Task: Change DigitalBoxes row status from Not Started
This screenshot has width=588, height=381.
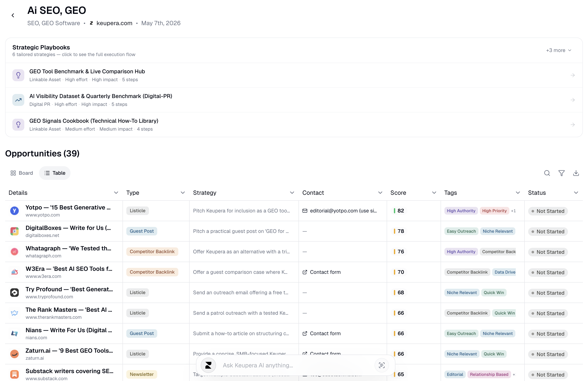Action: coord(548,231)
